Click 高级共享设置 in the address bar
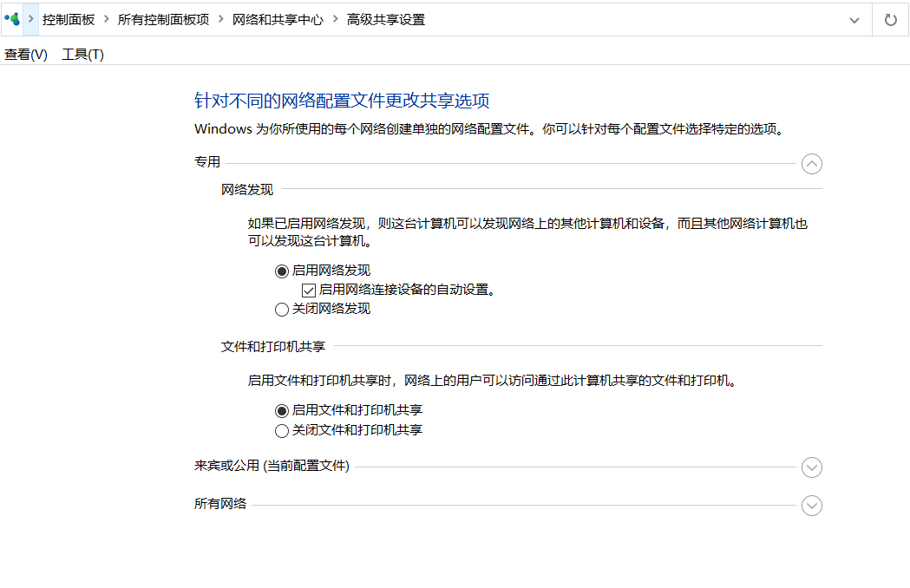The image size is (910, 588). pyautogui.click(x=386, y=19)
